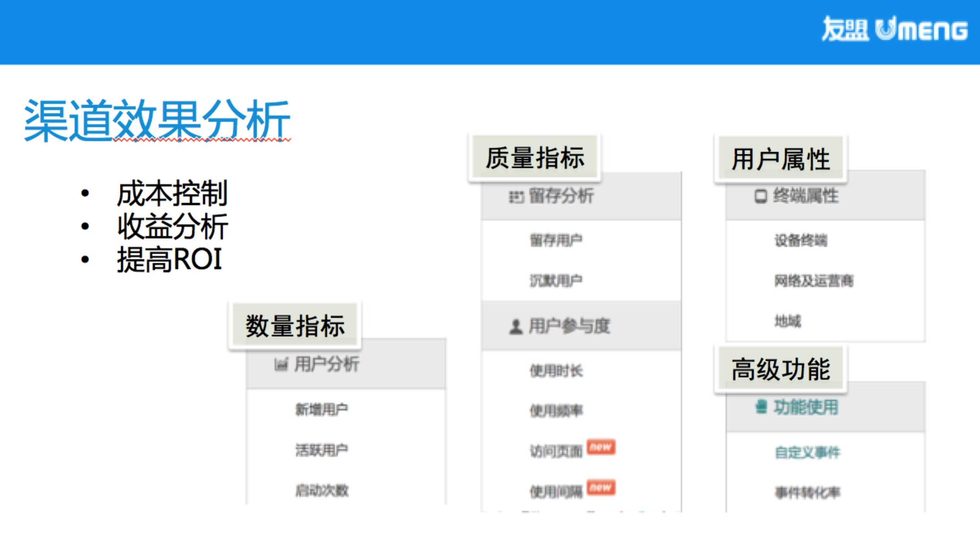Select the 活跃用户 menu item
This screenshot has height=540, width=980.
click(x=321, y=450)
